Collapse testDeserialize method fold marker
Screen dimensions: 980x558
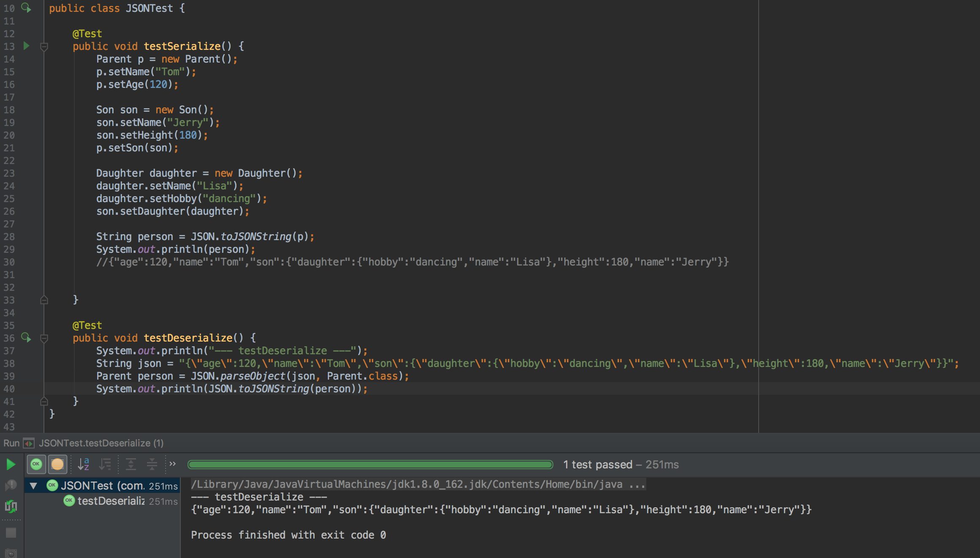tap(44, 338)
